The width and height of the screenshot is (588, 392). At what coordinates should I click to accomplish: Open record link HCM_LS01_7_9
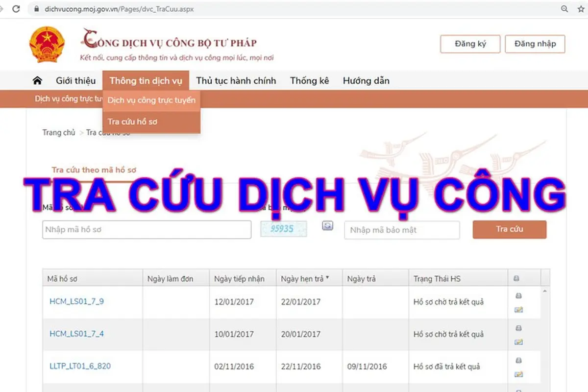click(x=76, y=301)
